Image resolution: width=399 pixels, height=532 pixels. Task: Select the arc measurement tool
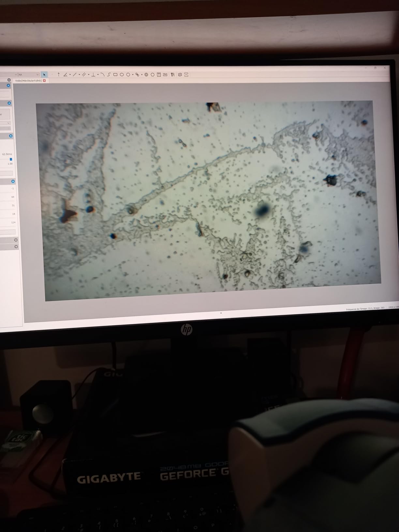coord(102,75)
